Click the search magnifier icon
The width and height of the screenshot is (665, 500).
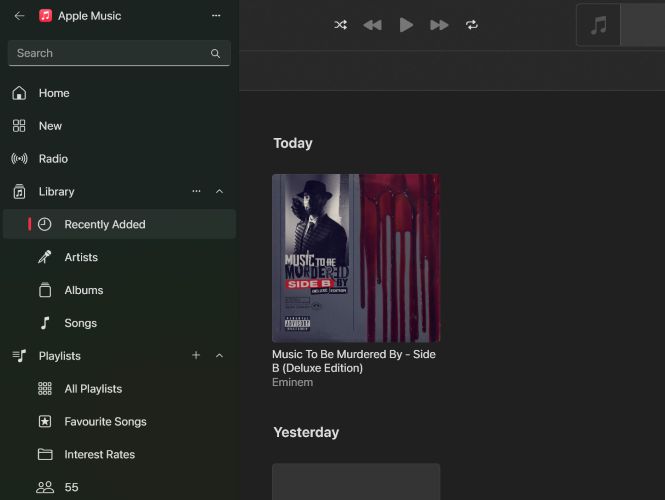pyautogui.click(x=215, y=53)
